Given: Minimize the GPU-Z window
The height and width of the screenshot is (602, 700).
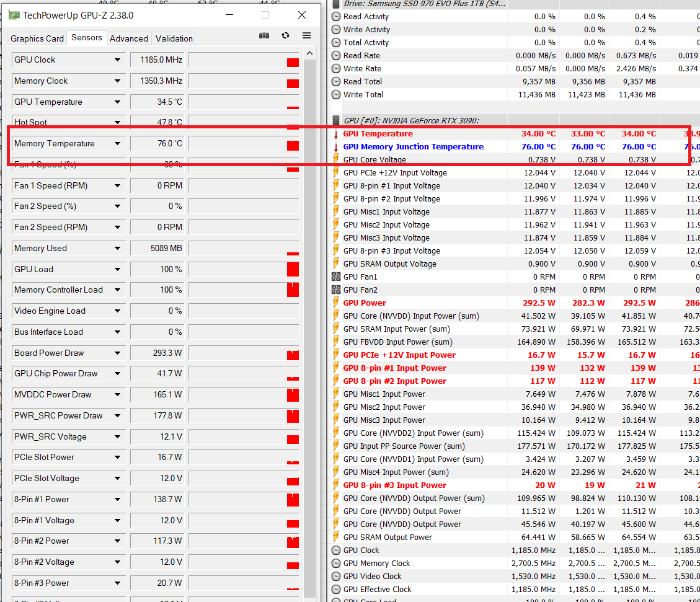Looking at the screenshot, I should click(229, 15).
